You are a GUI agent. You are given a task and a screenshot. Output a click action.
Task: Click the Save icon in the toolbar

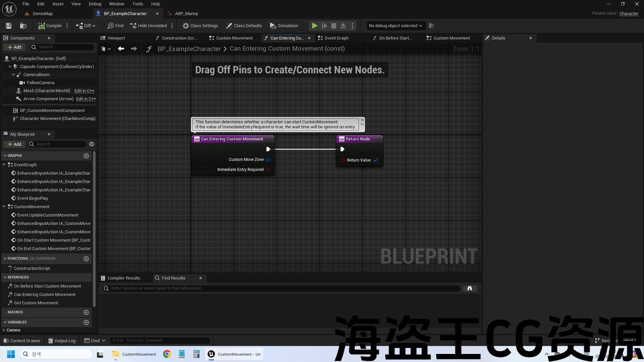[x=9, y=26]
